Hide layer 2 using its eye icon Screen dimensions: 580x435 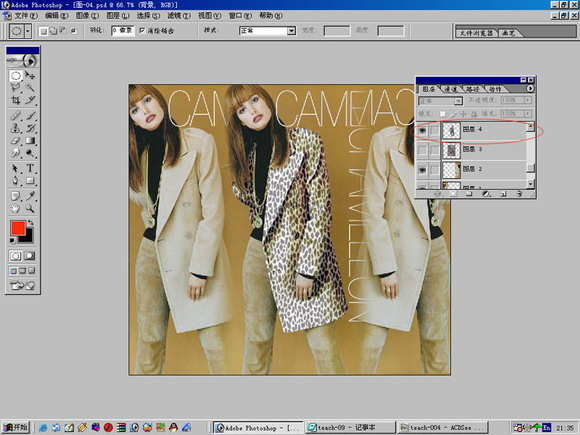(x=422, y=170)
